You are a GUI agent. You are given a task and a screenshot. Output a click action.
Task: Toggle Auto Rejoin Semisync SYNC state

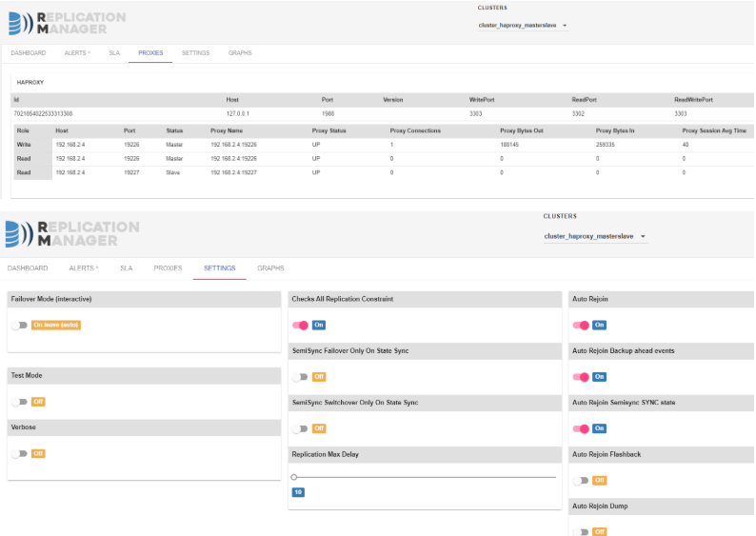(x=581, y=428)
